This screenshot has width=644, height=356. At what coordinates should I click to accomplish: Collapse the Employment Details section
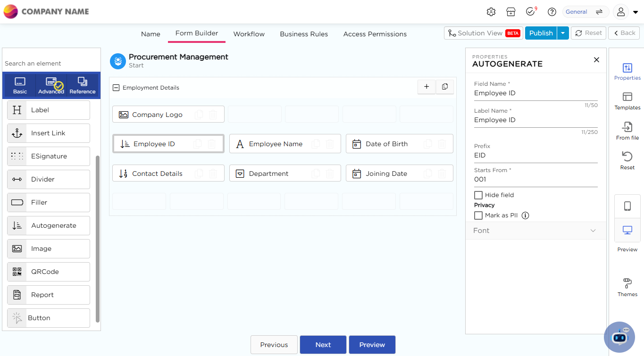point(116,88)
